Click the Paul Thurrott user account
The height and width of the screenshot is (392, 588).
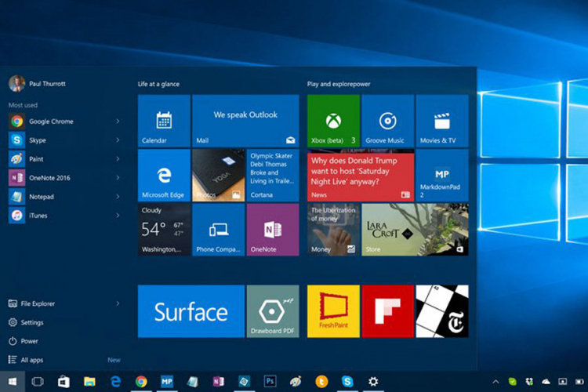(x=37, y=84)
